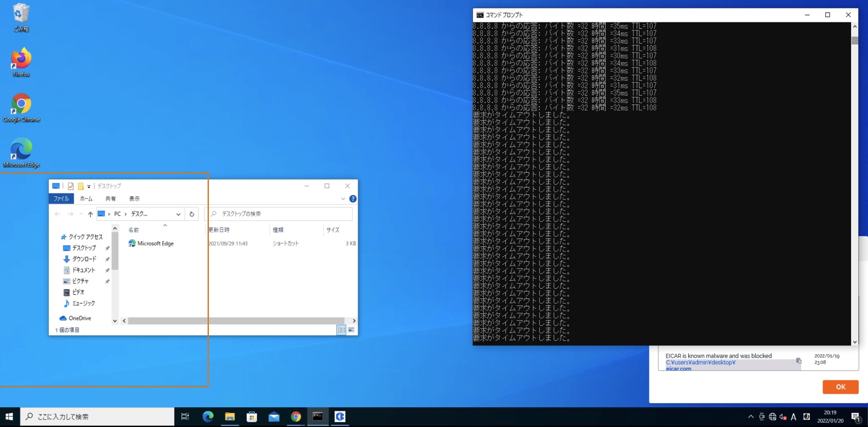
Task: Open Microsoft Store from taskbar
Action: (252, 417)
